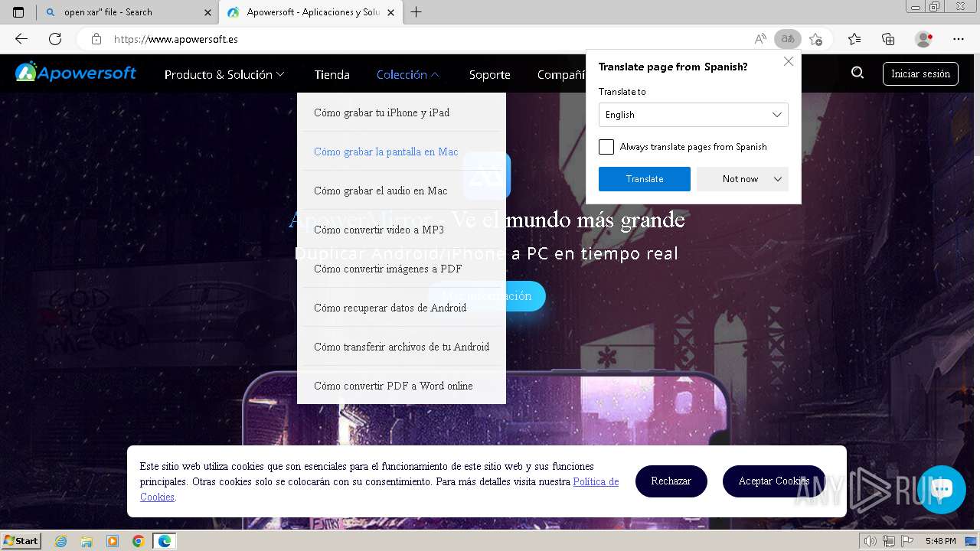
Task: Click the taskbar clock showing 5:48 PM
Action: tap(940, 541)
